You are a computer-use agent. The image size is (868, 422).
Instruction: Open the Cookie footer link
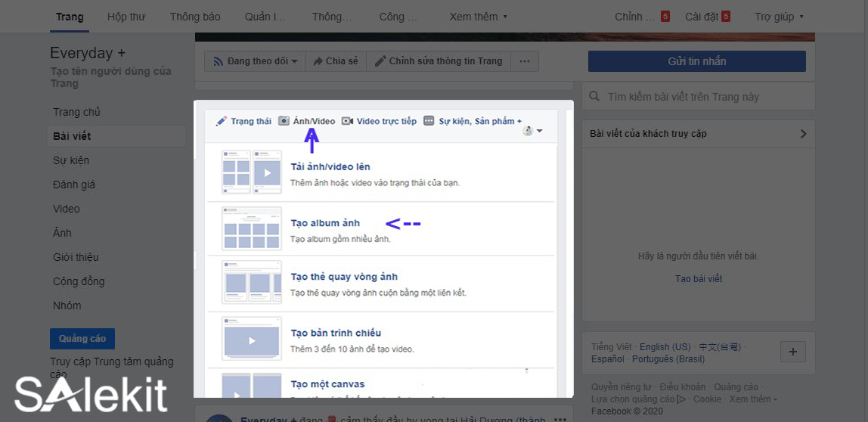click(x=708, y=399)
